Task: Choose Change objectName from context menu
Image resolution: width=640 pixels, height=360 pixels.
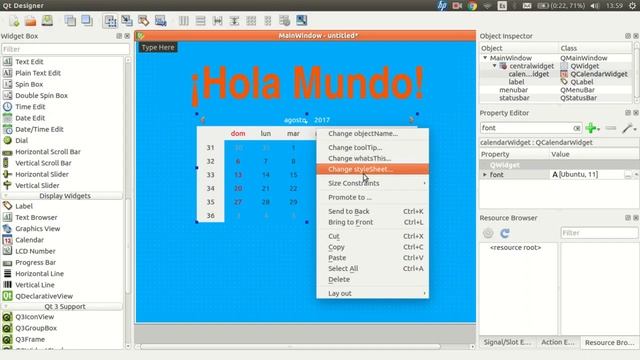Action: pyautogui.click(x=372, y=133)
